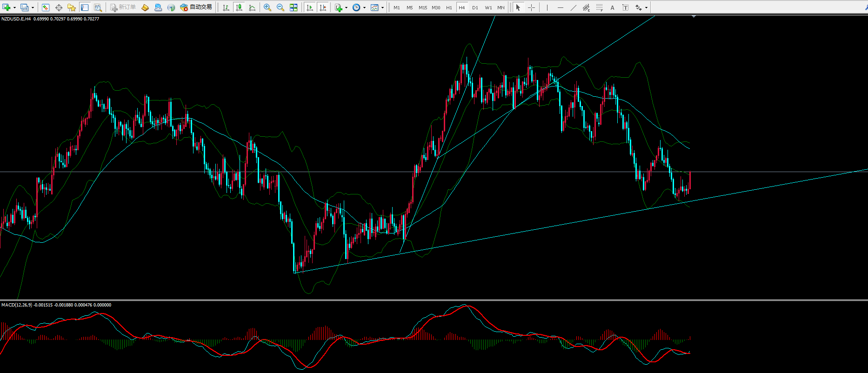Open the periodicity clock dropdown arrow

pyautogui.click(x=364, y=8)
